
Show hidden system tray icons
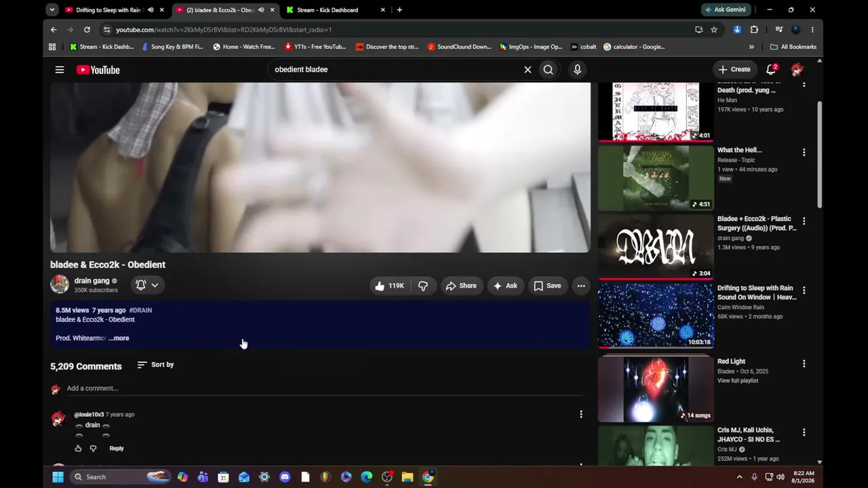[x=739, y=477]
